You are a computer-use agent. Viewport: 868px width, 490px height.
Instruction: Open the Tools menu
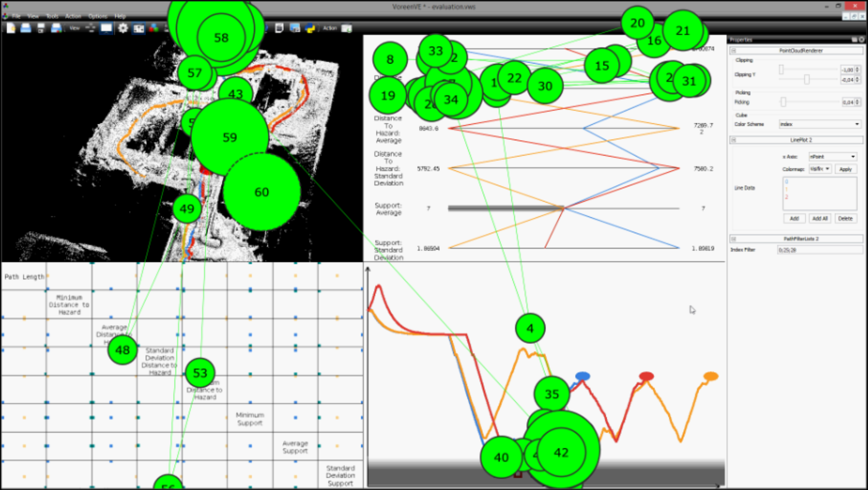52,16
